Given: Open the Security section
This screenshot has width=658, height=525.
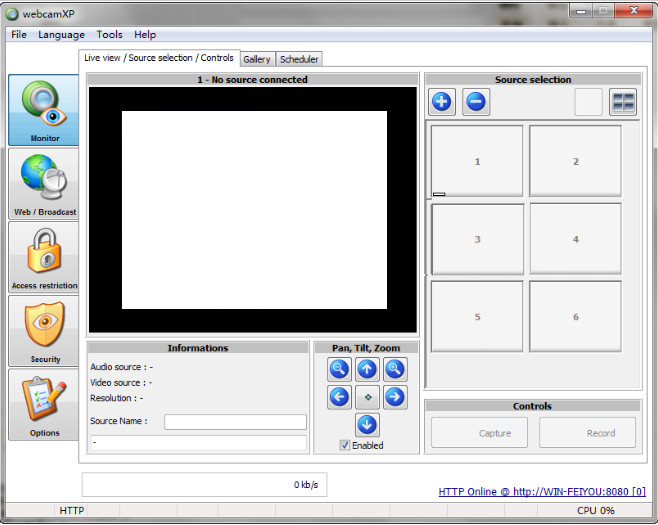Looking at the screenshot, I should click(44, 331).
